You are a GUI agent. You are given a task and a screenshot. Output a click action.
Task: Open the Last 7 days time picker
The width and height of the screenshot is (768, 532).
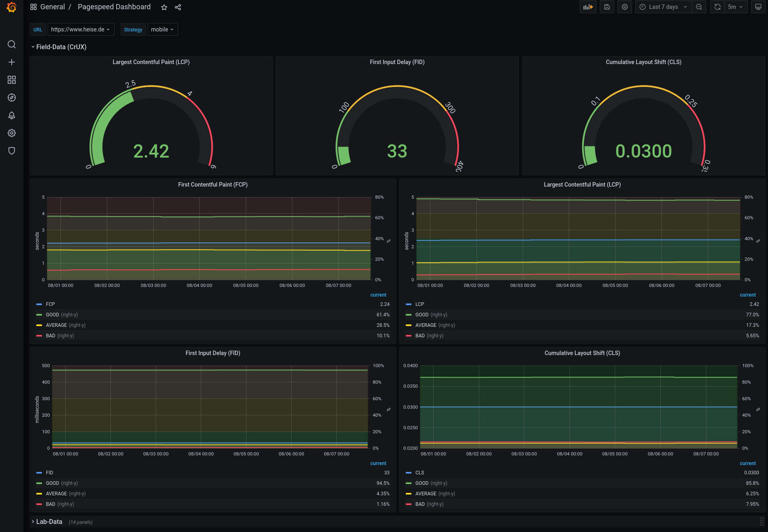664,7
